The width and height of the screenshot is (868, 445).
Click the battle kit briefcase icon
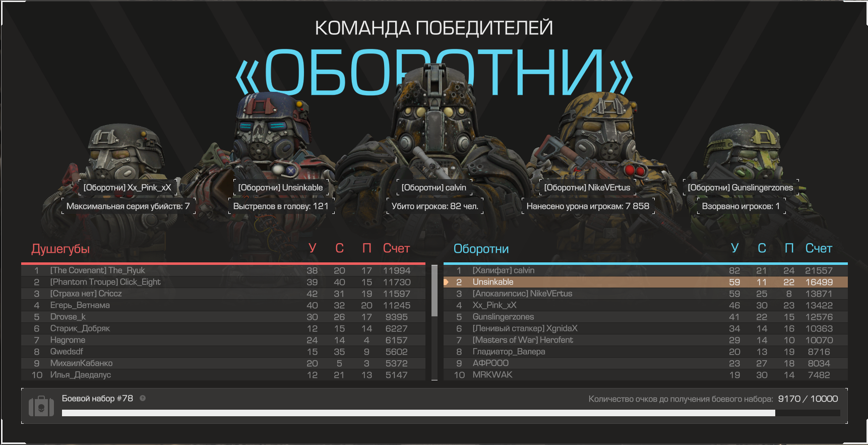(x=41, y=406)
